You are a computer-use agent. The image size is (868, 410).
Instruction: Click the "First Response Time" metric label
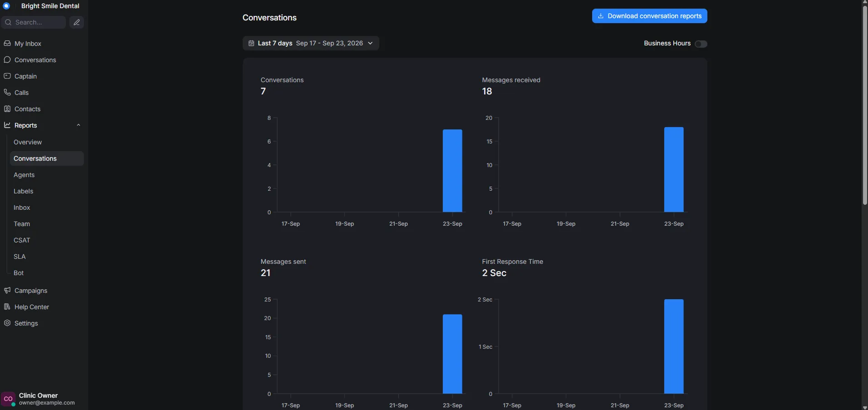[512, 262]
